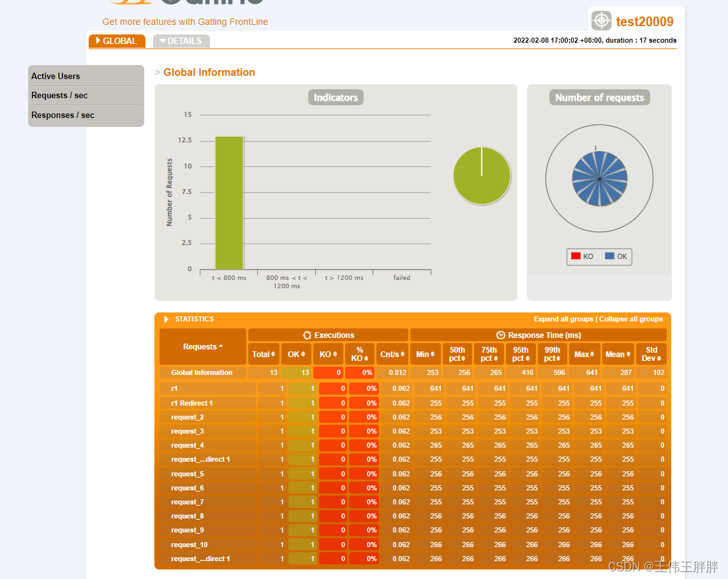The width and height of the screenshot is (728, 579).
Task: Sort by KO column header
Action: [x=328, y=354]
